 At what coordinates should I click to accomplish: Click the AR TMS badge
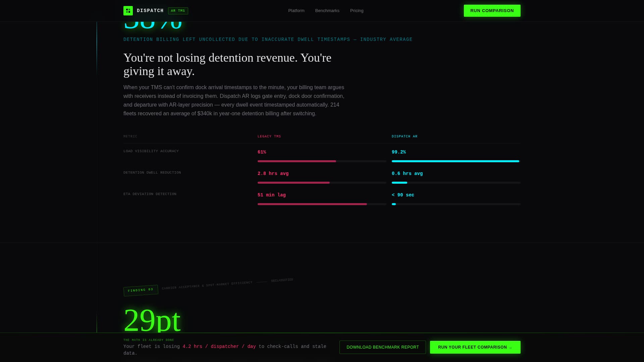[x=178, y=11]
